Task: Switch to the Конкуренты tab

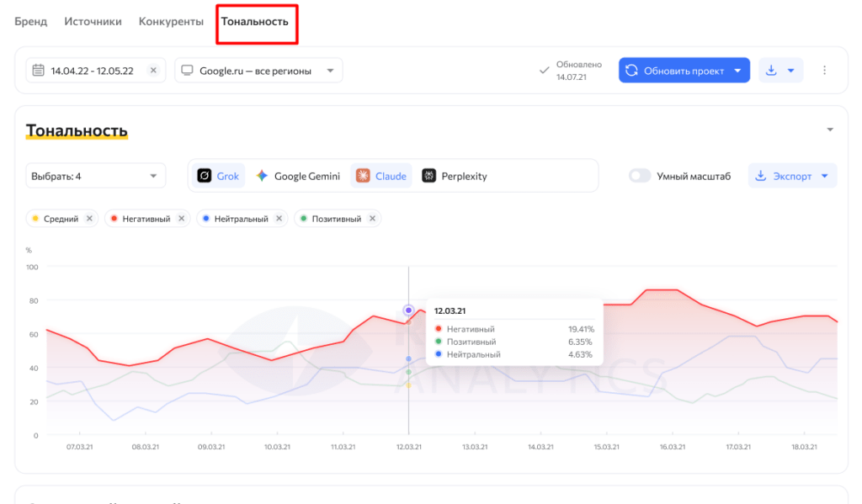Action: click(171, 21)
